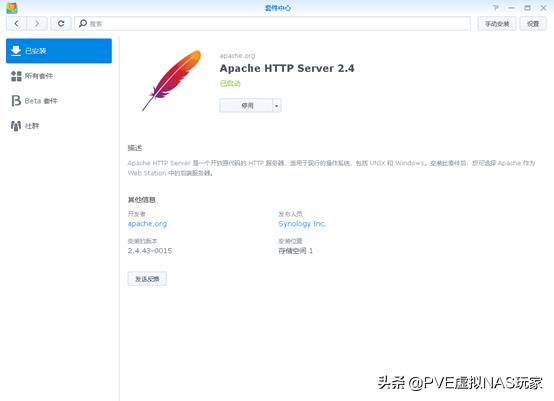This screenshot has width=554, height=401.
Task: Click the All packages grid icon
Action: point(16,76)
